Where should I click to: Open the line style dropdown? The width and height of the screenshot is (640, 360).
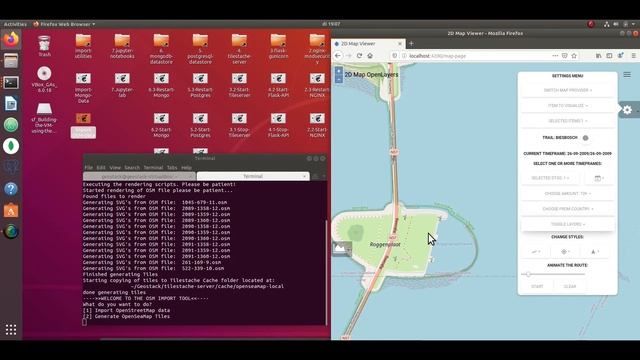[x=536, y=252]
